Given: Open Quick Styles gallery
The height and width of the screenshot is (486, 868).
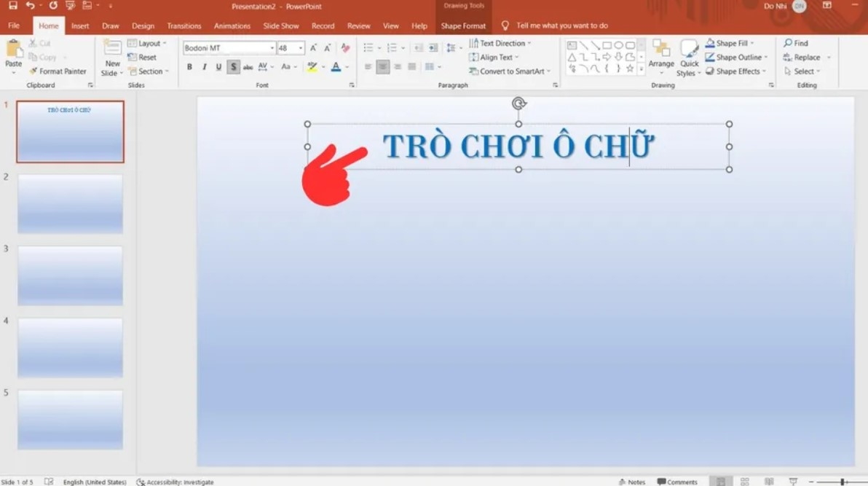Looking at the screenshot, I should 689,58.
